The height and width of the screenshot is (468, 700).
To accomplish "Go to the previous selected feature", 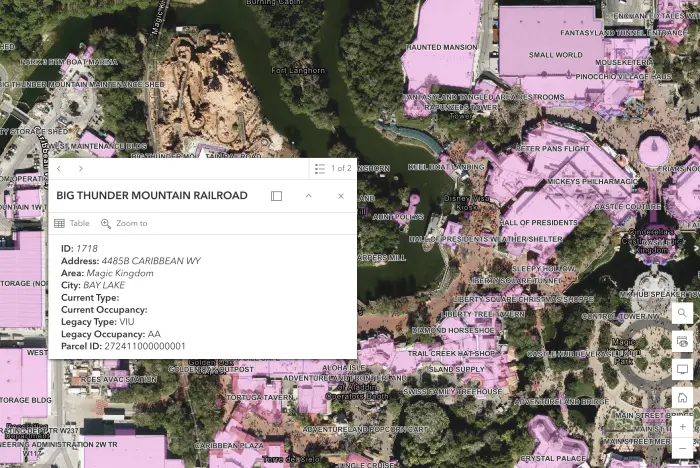I will click(59, 169).
